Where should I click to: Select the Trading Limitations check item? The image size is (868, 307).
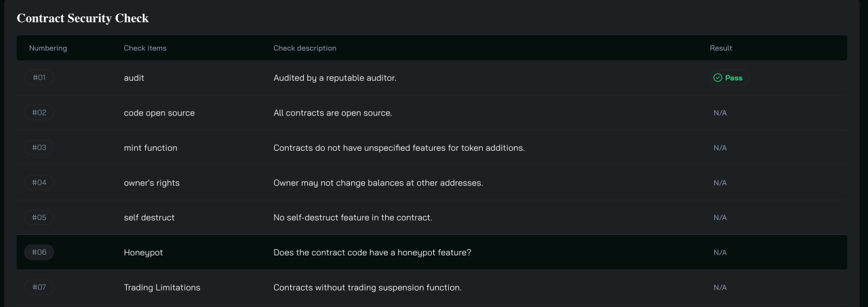[162, 287]
